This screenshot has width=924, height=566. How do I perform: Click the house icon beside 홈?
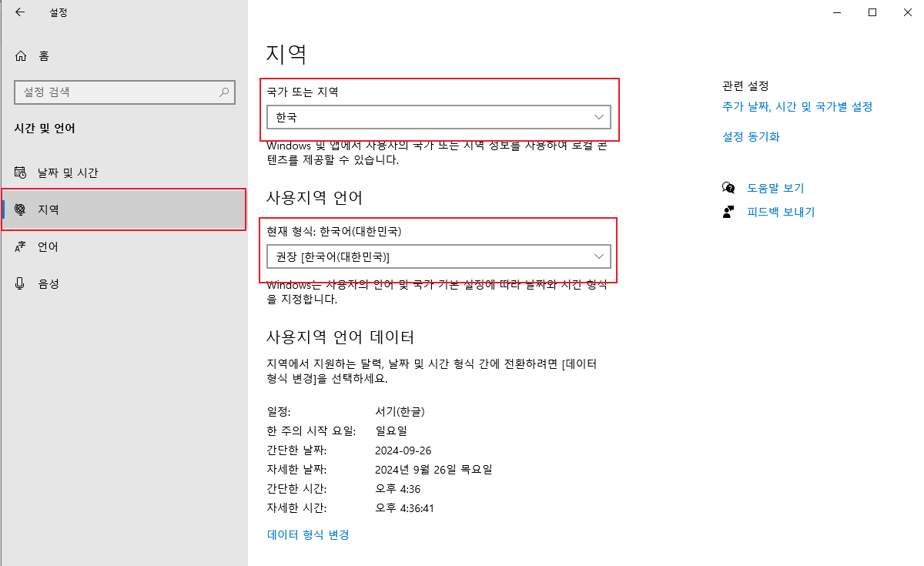pyautogui.click(x=21, y=55)
